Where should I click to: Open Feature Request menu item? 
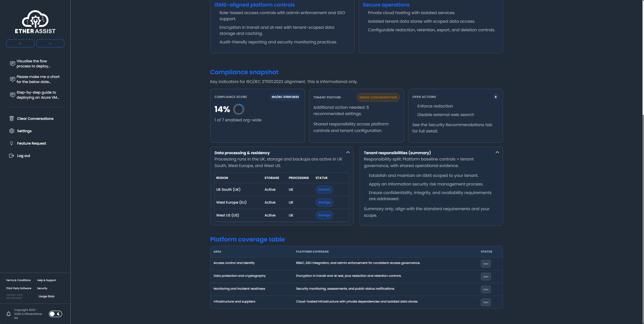click(x=32, y=143)
